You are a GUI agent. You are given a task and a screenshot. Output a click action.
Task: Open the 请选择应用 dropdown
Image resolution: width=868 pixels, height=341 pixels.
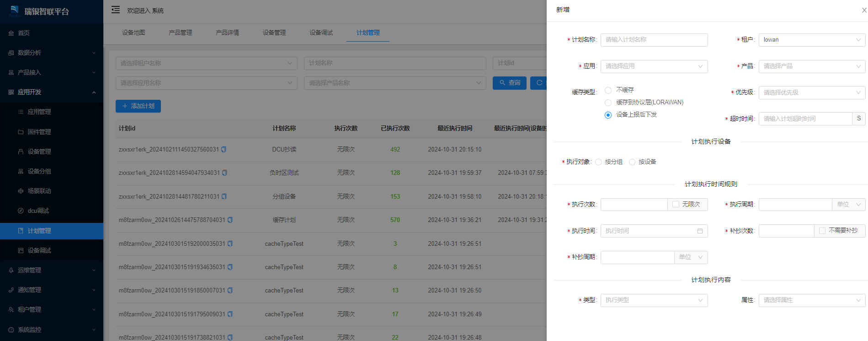pos(654,66)
